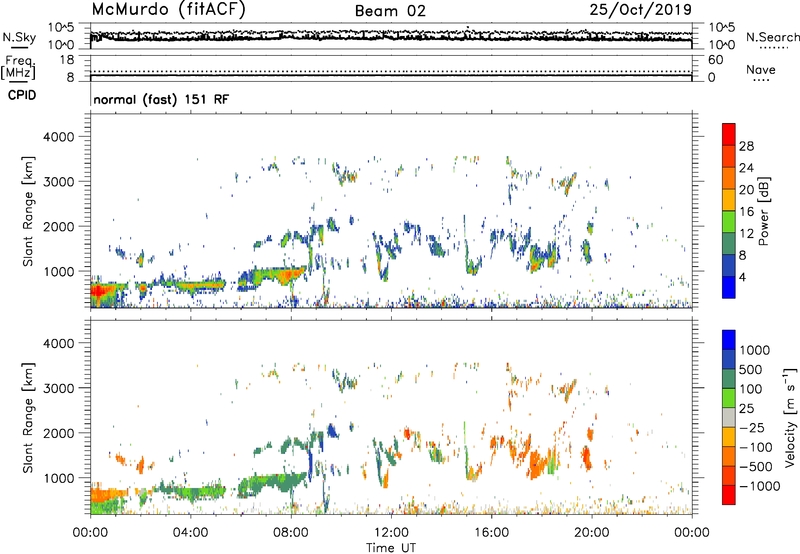Click the '2000' tick on the velocity panel
The image size is (800, 554).
click(x=58, y=433)
